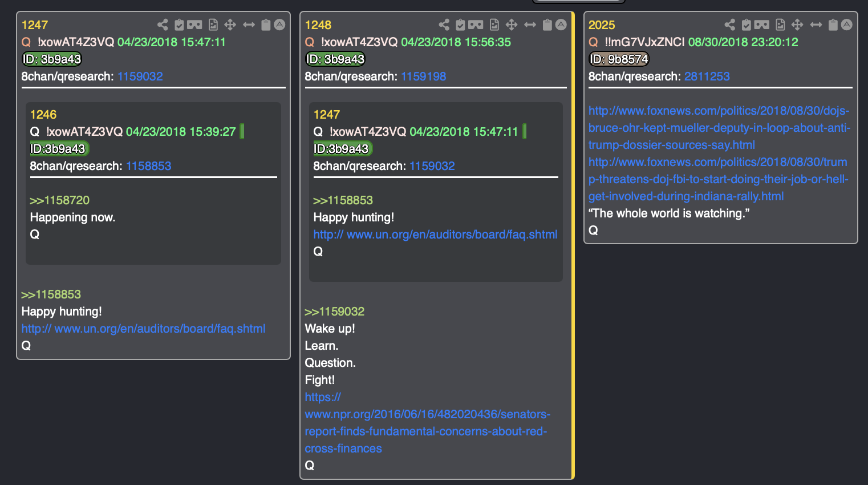Viewport: 868px width, 485px height.
Task: Click goggles icon on post 1247
Action: [194, 25]
